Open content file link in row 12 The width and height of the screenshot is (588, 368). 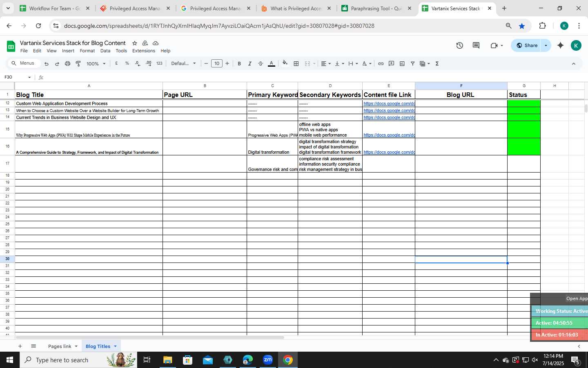coord(389,103)
